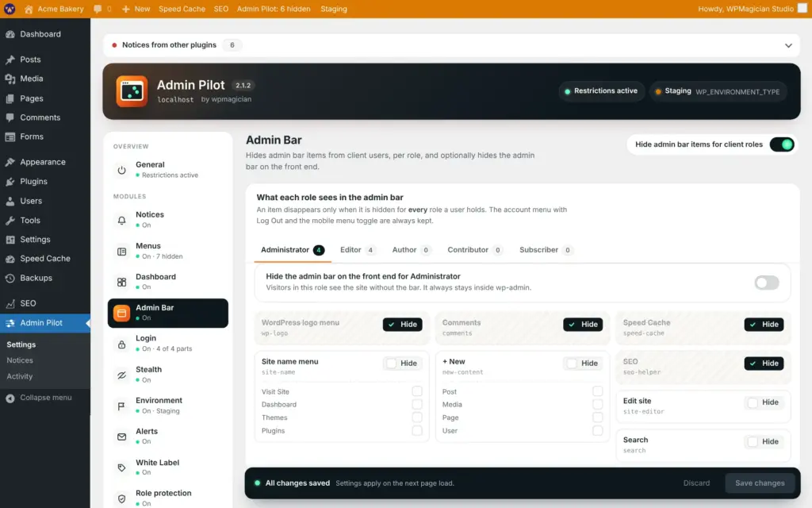Click the Dashboard gauge icon in WP sidebar
The image size is (812, 508).
pos(10,34)
